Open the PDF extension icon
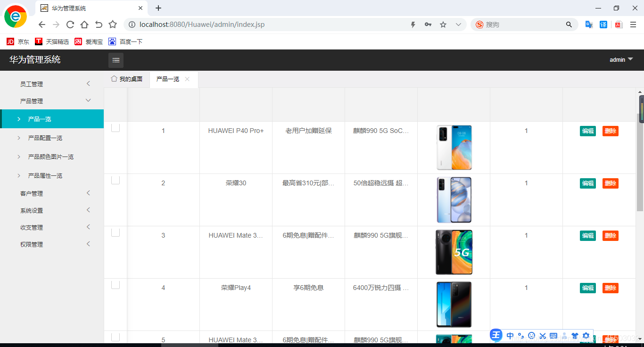This screenshot has width=644, height=347. (618, 25)
